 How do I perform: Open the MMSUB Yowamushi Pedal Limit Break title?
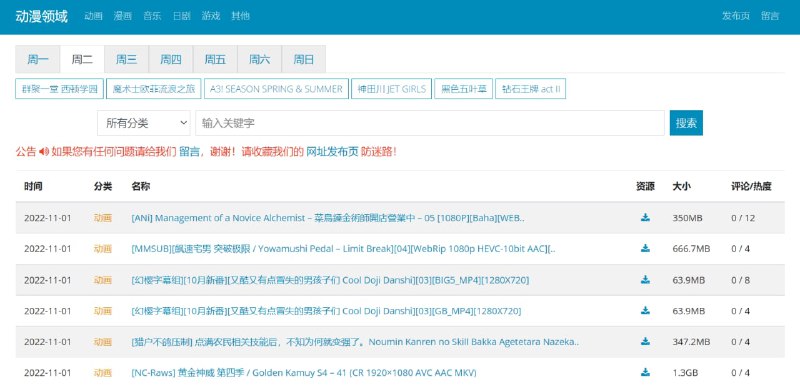tap(343, 249)
